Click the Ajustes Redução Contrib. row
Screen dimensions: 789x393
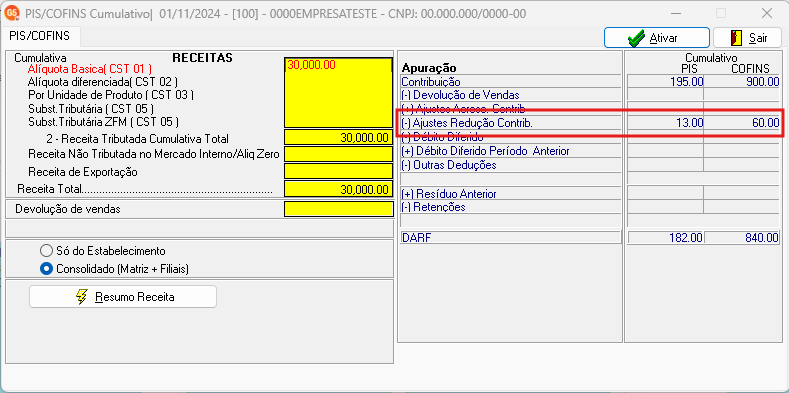pyautogui.click(x=590, y=122)
